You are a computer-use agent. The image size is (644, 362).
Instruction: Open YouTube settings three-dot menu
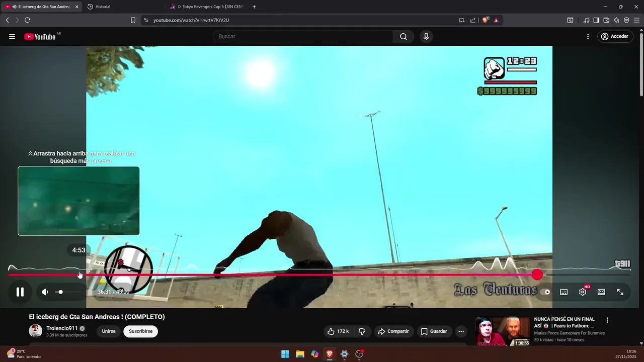(x=588, y=36)
